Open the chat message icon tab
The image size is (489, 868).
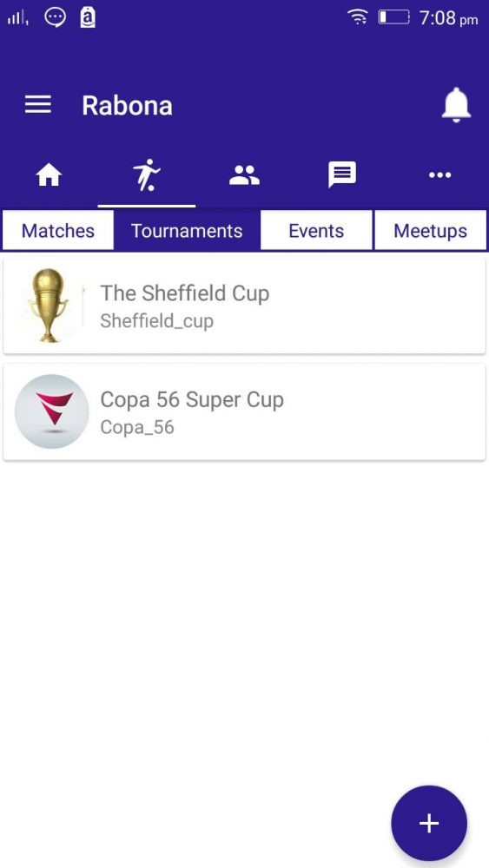point(341,175)
